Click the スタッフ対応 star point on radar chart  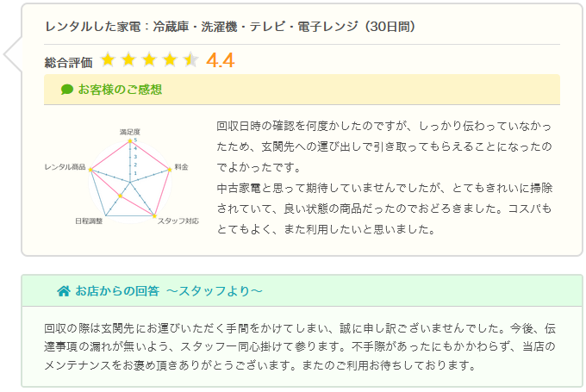point(154,215)
